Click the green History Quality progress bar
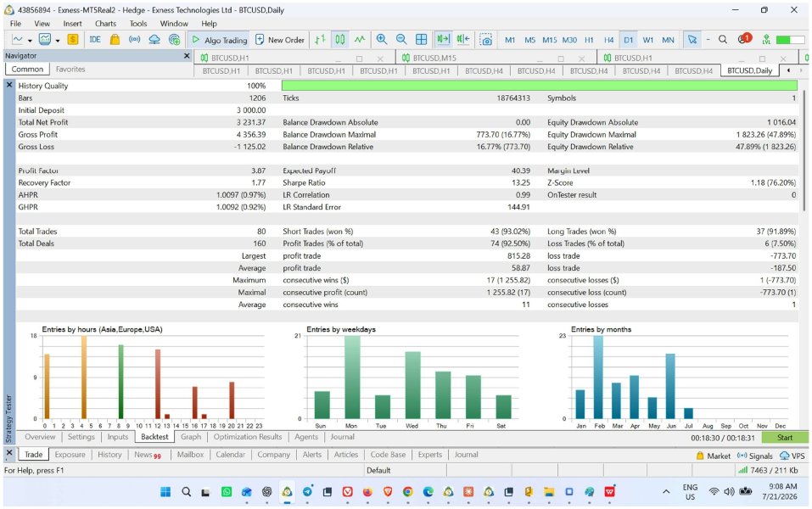The width and height of the screenshot is (812, 509). (539, 86)
